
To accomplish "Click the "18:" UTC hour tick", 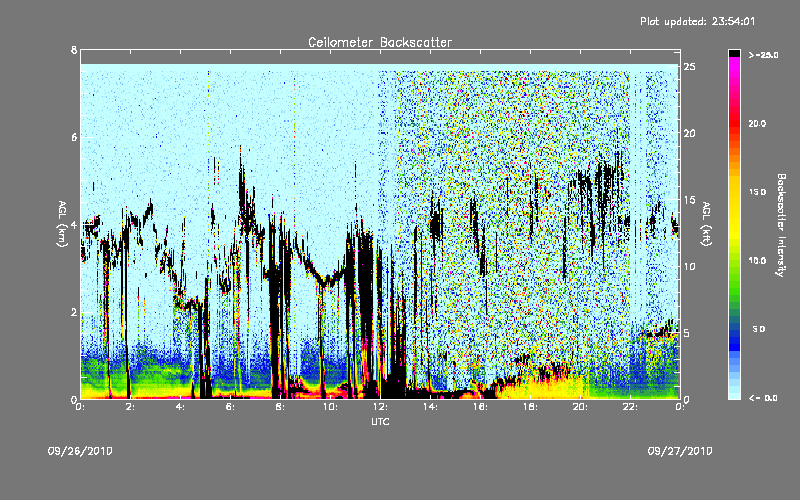I will (x=530, y=407).
